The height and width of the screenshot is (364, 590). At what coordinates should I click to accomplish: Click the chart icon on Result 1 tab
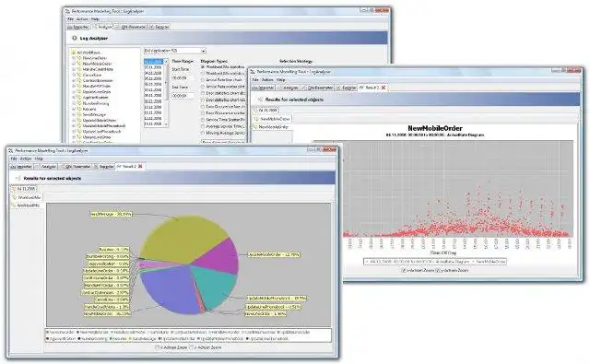pyautogui.click(x=361, y=88)
